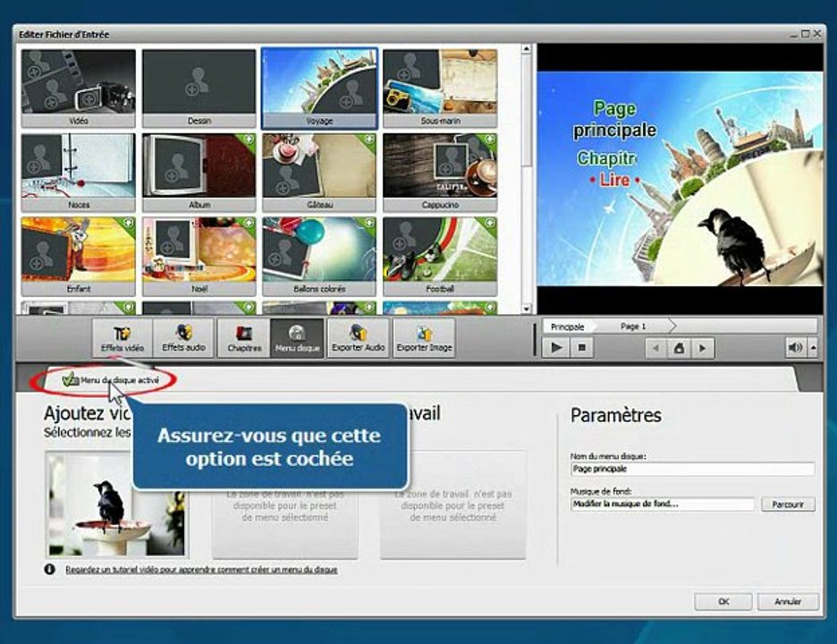Click scroll-down arrow of template list

[527, 309]
